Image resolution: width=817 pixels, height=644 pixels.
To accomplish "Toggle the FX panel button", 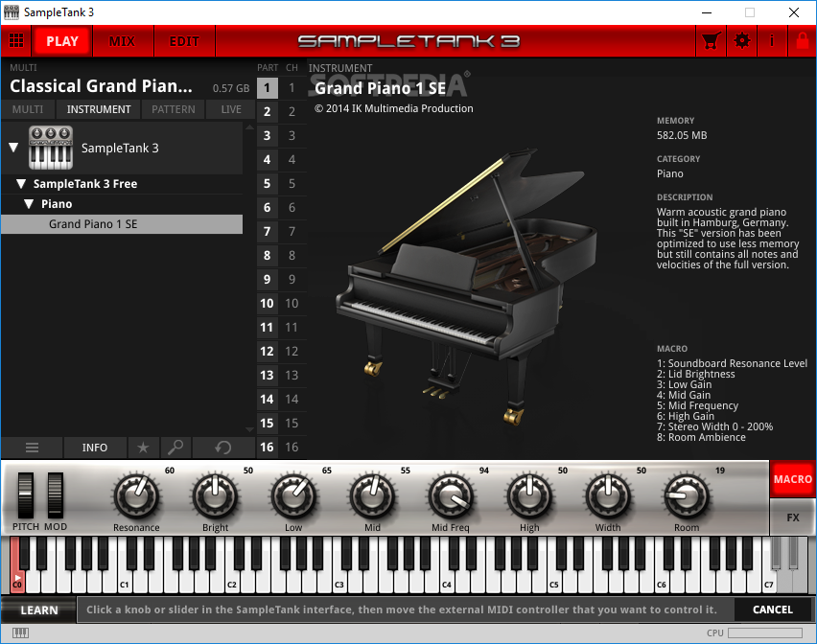I will (792, 517).
